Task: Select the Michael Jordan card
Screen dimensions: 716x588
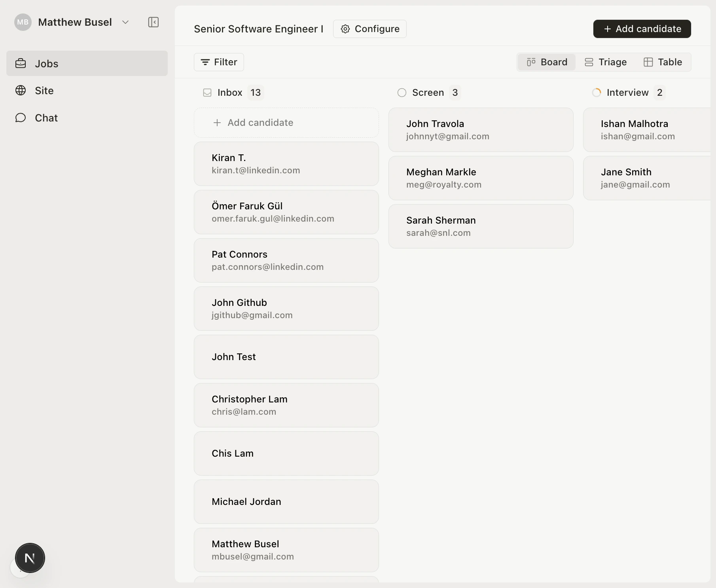Action: 286,502
